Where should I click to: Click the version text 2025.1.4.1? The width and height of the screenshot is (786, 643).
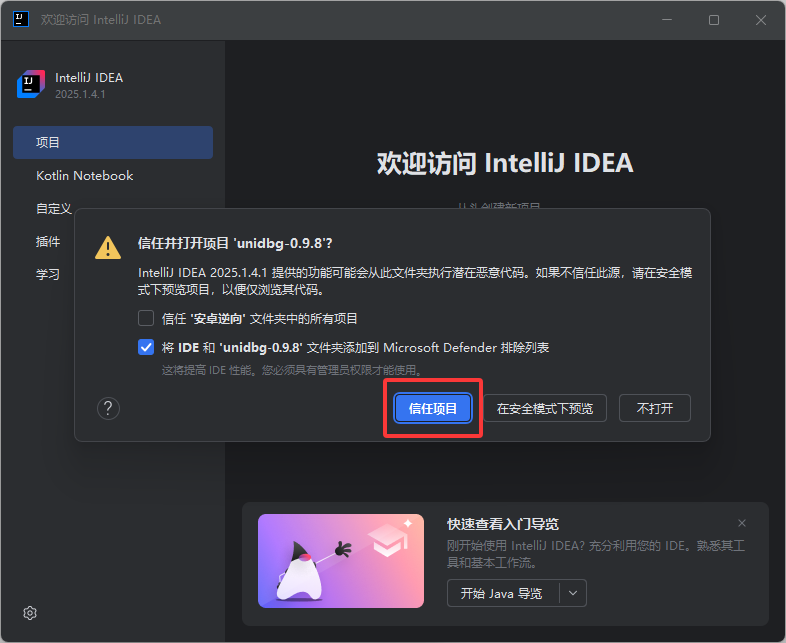coord(80,94)
